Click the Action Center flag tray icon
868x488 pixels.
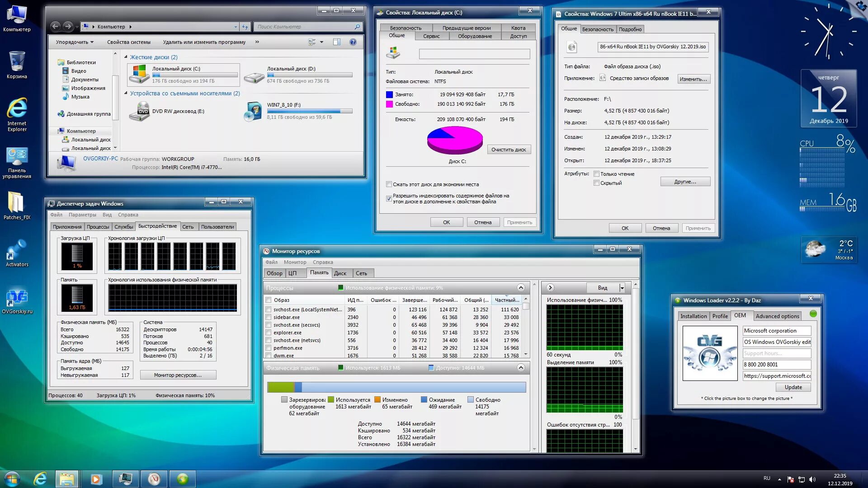791,479
